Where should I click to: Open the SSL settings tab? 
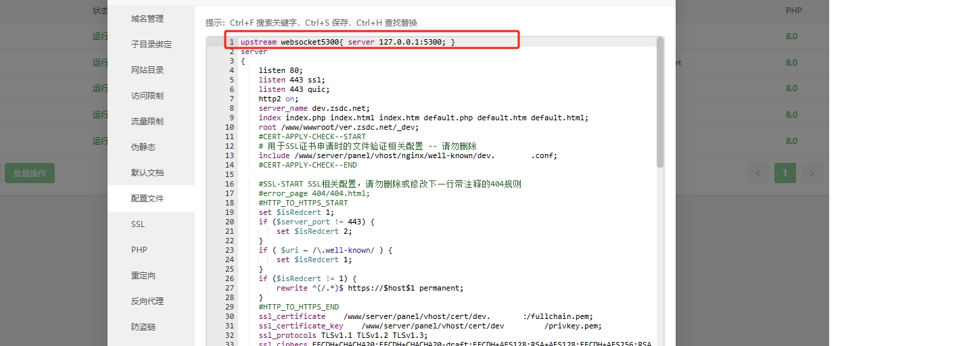(x=138, y=224)
